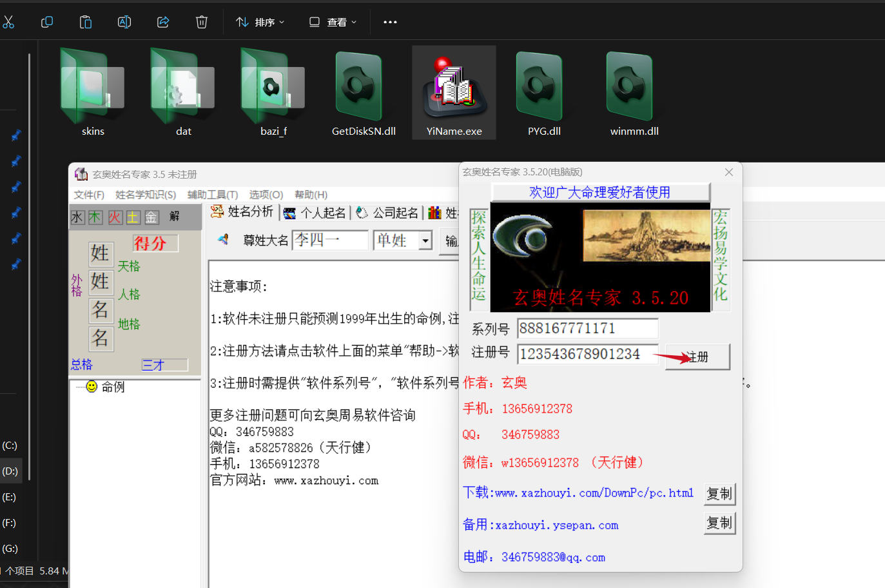
Task: Click the 系列号 serial number field
Action: (588, 328)
